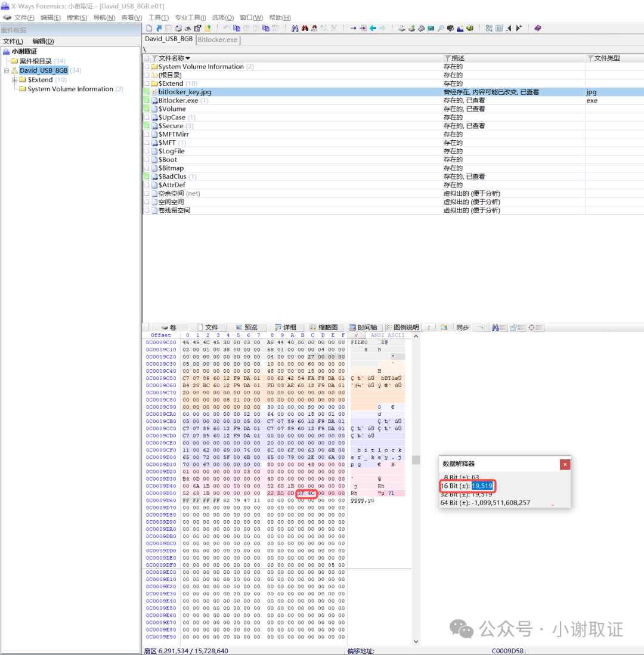Tick the checkbox for 空闲空间 row
The width and height of the screenshot is (644, 655).
147,202
